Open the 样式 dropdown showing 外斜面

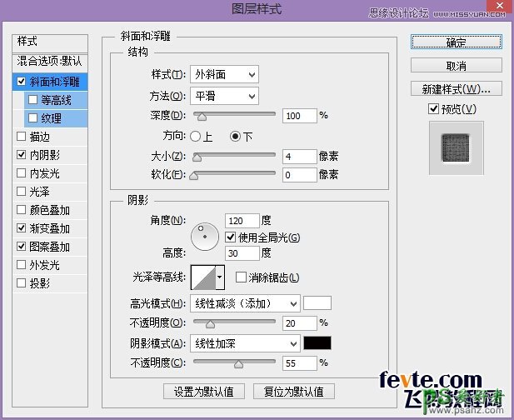click(224, 75)
